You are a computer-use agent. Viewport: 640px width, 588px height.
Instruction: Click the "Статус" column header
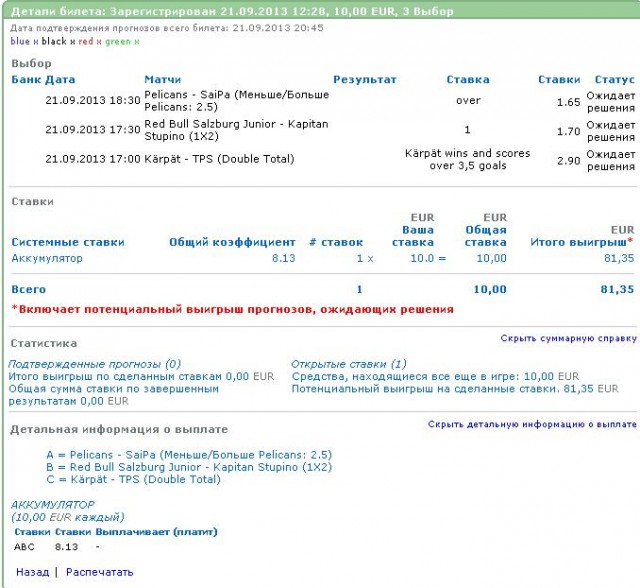614,79
